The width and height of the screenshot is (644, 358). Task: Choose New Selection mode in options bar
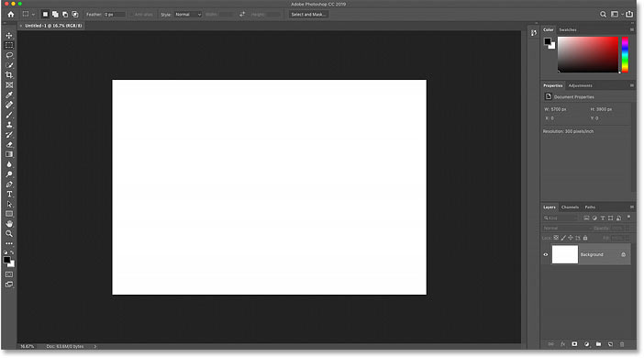click(x=45, y=15)
